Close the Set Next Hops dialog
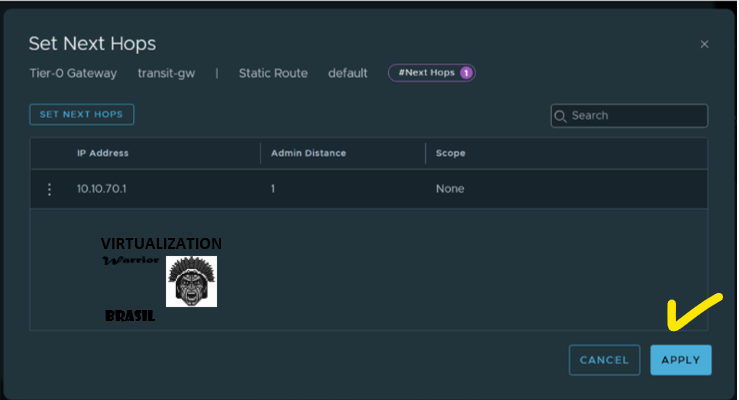This screenshot has width=739, height=400. pyautogui.click(x=704, y=44)
